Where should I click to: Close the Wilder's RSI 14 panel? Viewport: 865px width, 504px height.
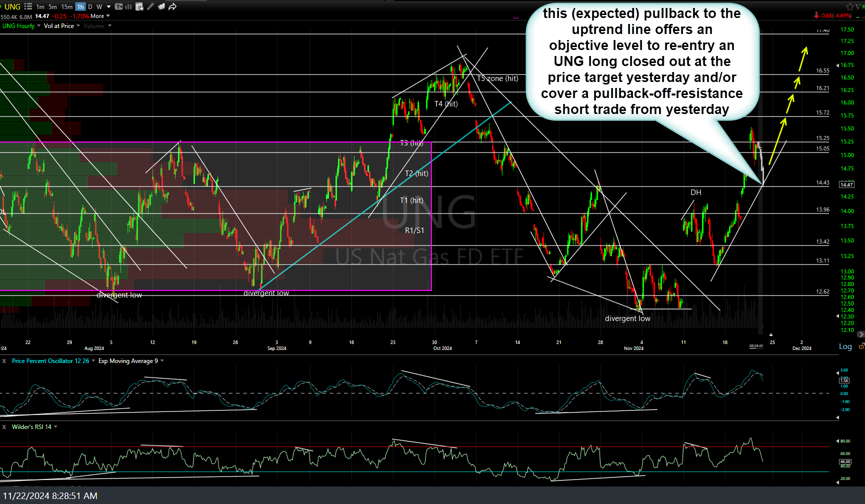[4, 427]
